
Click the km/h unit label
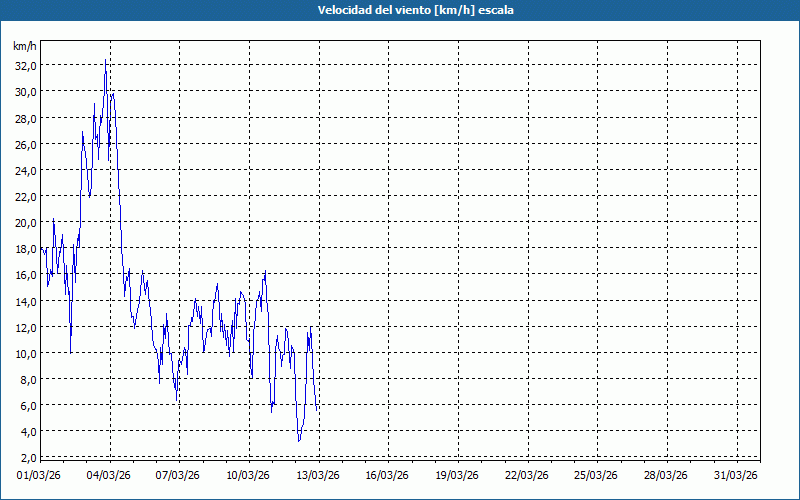click(24, 46)
